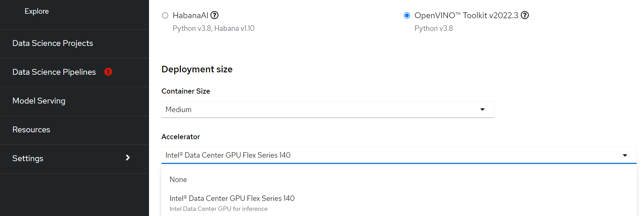Choose None from the Accelerator options
The width and height of the screenshot is (644, 216).
coord(178,180)
